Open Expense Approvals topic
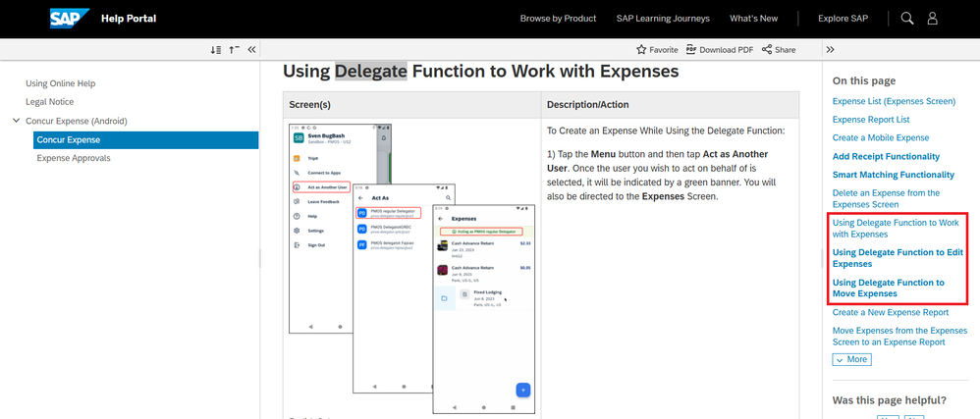980x419 pixels. 74,158
